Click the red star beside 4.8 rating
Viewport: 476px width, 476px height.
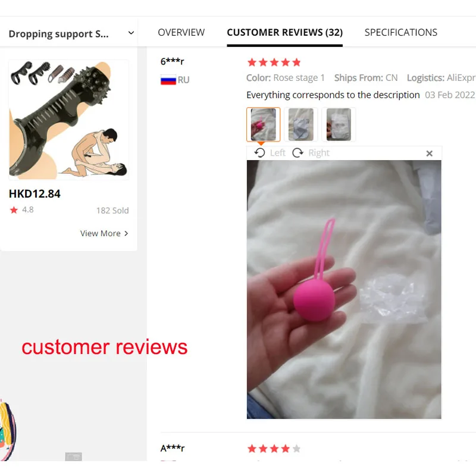point(14,210)
